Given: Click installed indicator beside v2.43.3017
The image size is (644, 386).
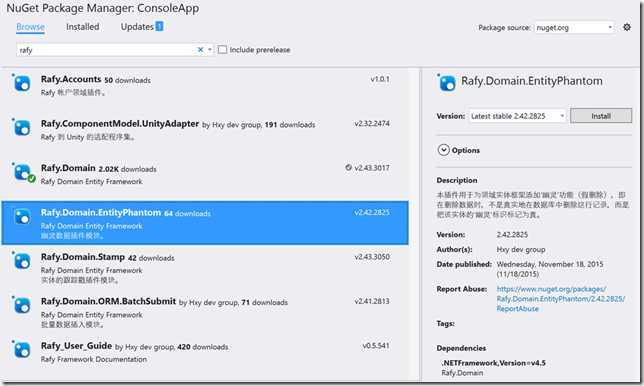Looking at the screenshot, I should tap(348, 168).
